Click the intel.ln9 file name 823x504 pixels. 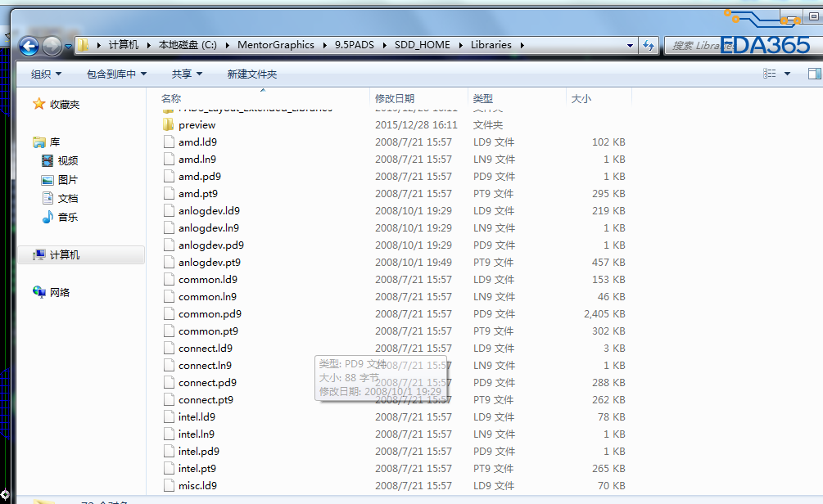point(197,434)
